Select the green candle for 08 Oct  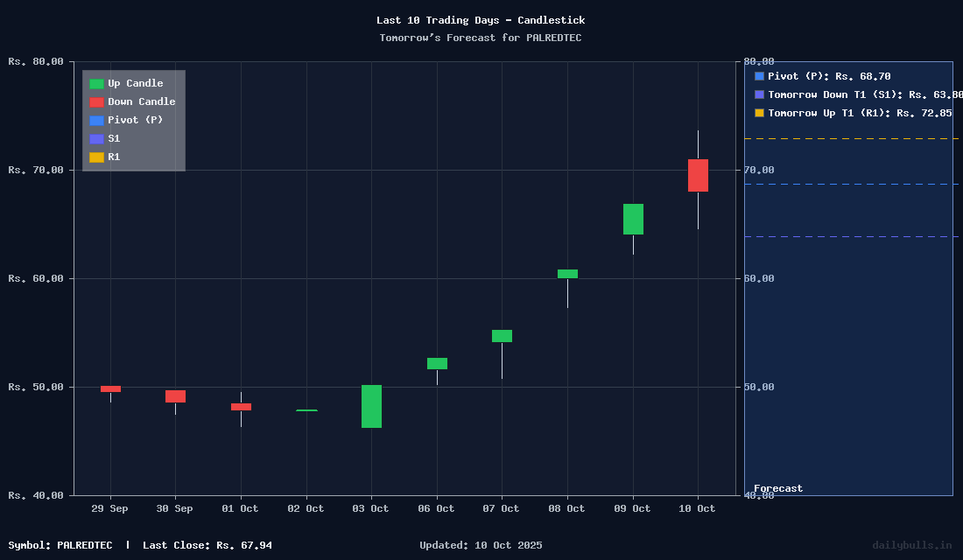coord(567,274)
